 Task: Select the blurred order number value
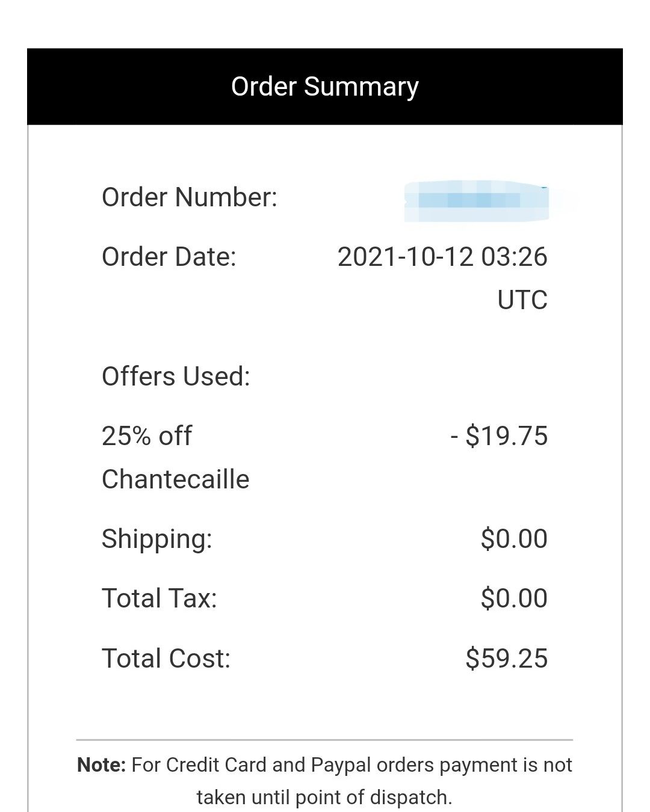477,200
